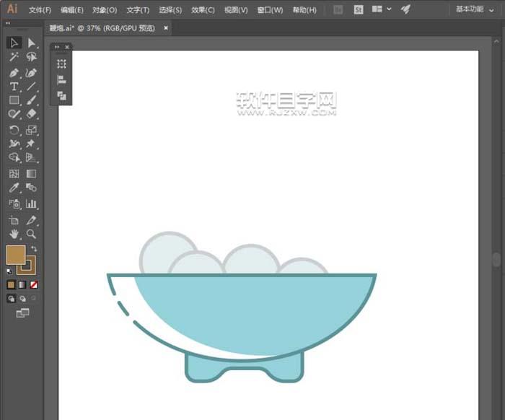This screenshot has width=505, height=420.
Task: Open the 文件(F) menu
Action: 40,10
